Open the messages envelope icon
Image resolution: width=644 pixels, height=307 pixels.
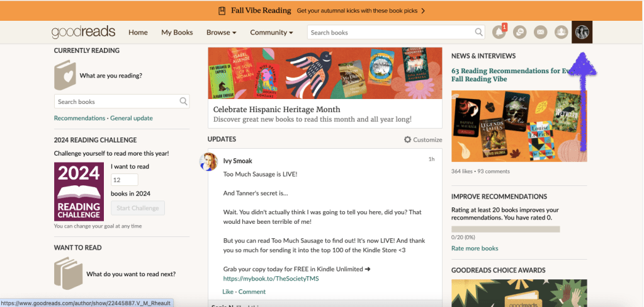click(540, 32)
